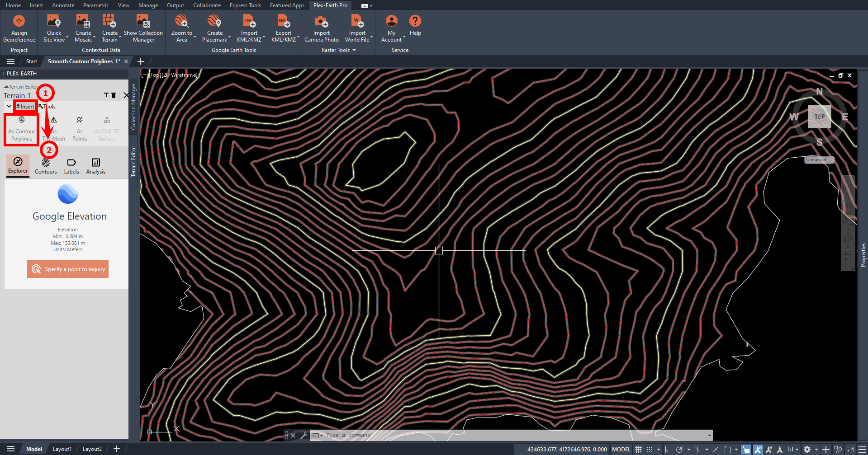Viewport: 868px width, 455px height.
Task: Show Collection Manager from ribbon
Action: (x=143, y=28)
